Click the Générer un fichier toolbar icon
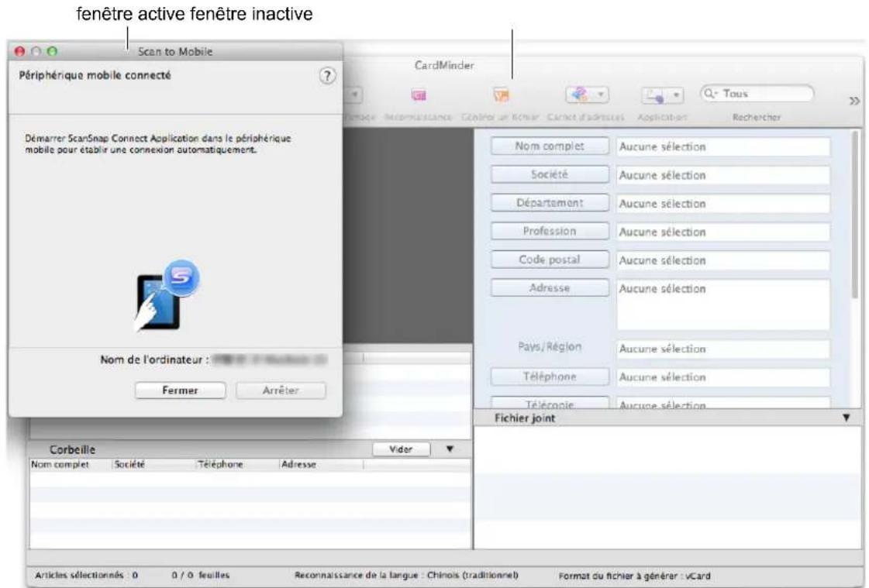This screenshot has width=869, height=588. point(501,95)
